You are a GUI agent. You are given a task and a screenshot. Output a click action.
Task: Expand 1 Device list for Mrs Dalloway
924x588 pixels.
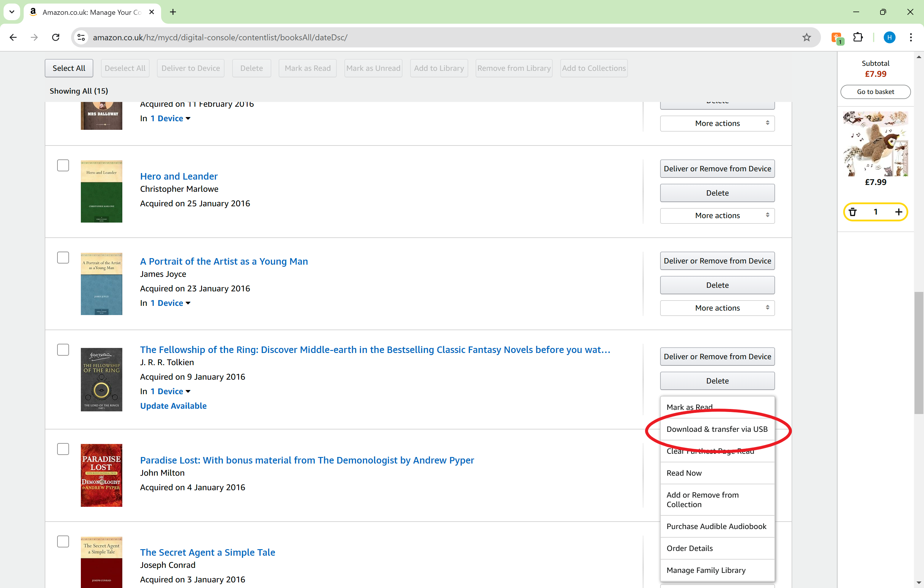point(170,118)
